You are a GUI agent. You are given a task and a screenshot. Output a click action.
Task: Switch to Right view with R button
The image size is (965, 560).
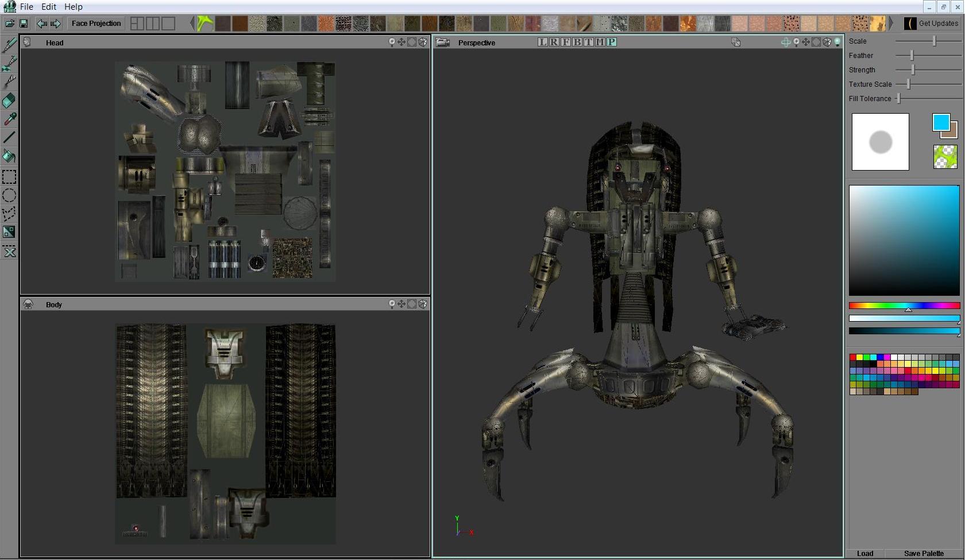pyautogui.click(x=554, y=42)
